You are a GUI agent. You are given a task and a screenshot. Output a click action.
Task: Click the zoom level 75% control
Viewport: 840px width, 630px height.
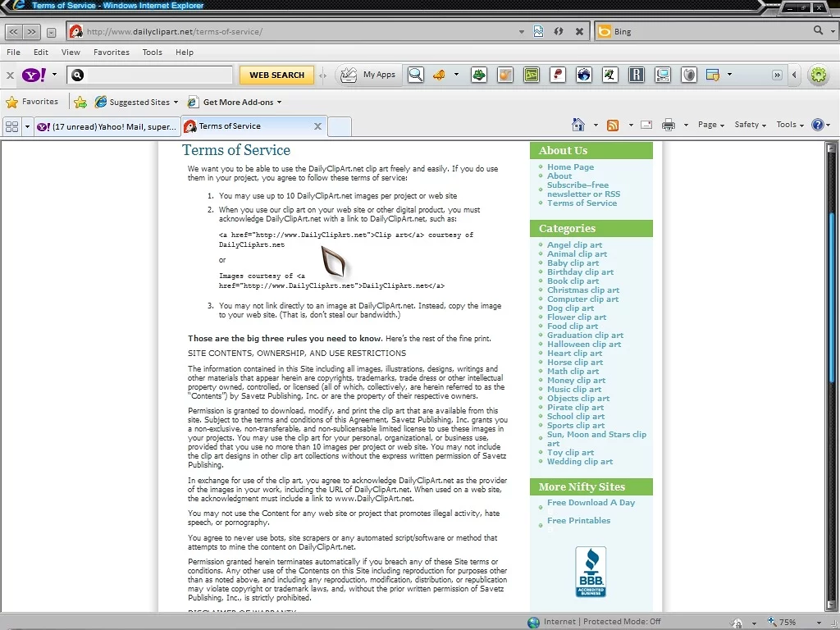[787, 622]
